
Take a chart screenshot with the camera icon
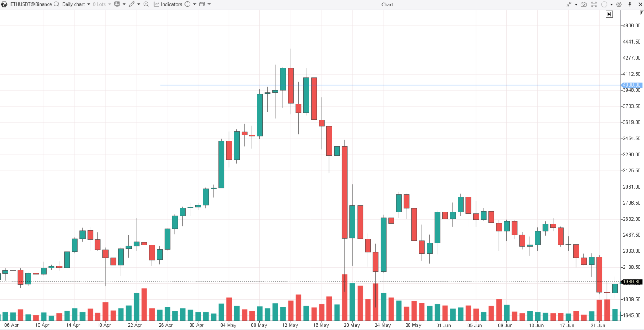[x=583, y=4]
